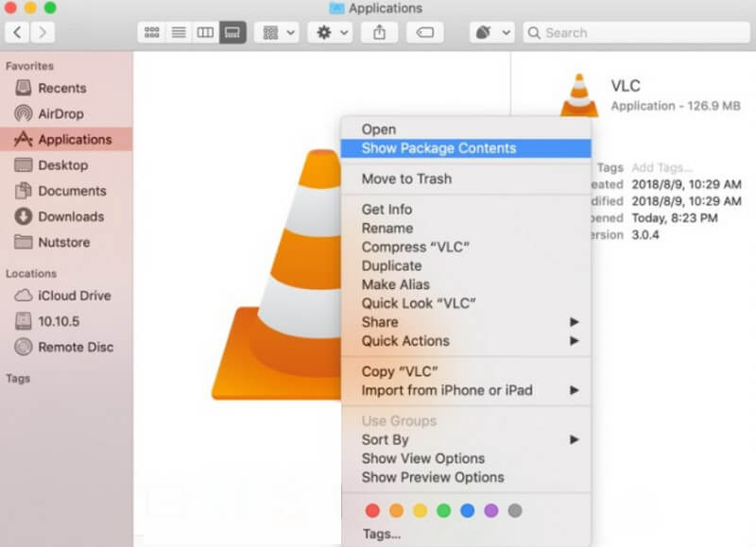
Task: Expand the Sort By submenu
Action: click(x=385, y=439)
